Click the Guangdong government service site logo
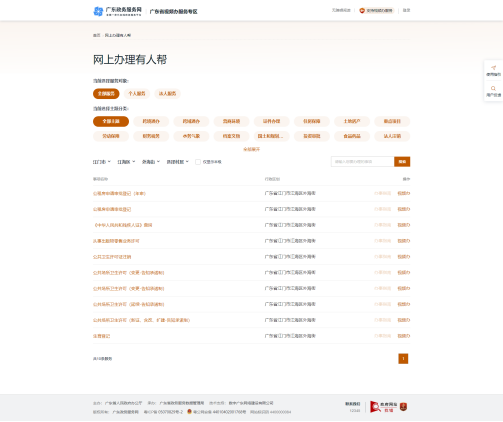Image resolution: width=503 pixels, height=422 pixels. [117, 11]
